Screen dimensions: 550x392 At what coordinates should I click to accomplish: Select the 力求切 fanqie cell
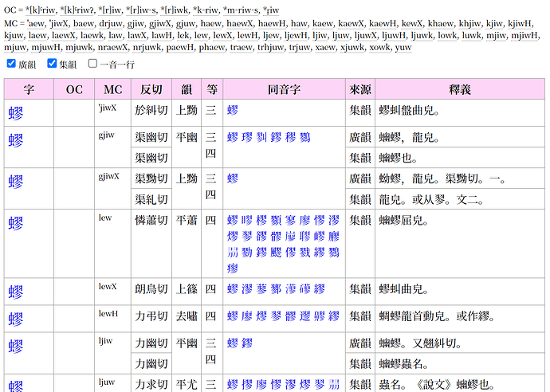[151, 383]
